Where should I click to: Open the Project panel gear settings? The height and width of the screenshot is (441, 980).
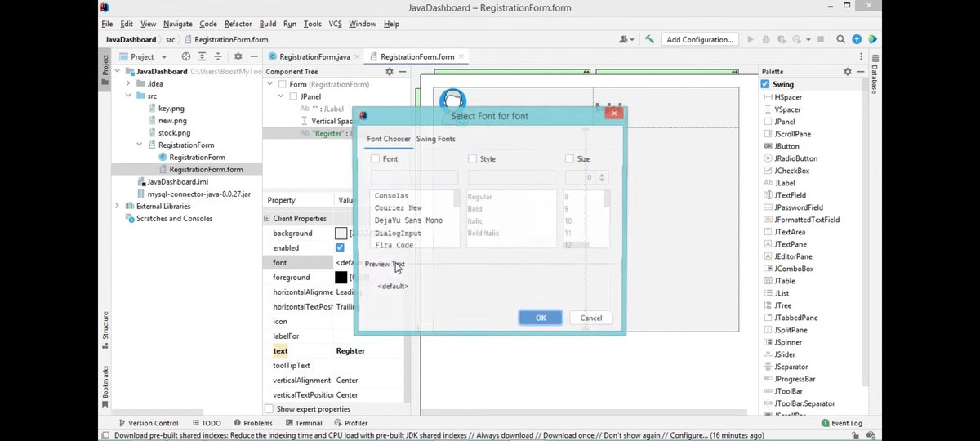click(238, 56)
